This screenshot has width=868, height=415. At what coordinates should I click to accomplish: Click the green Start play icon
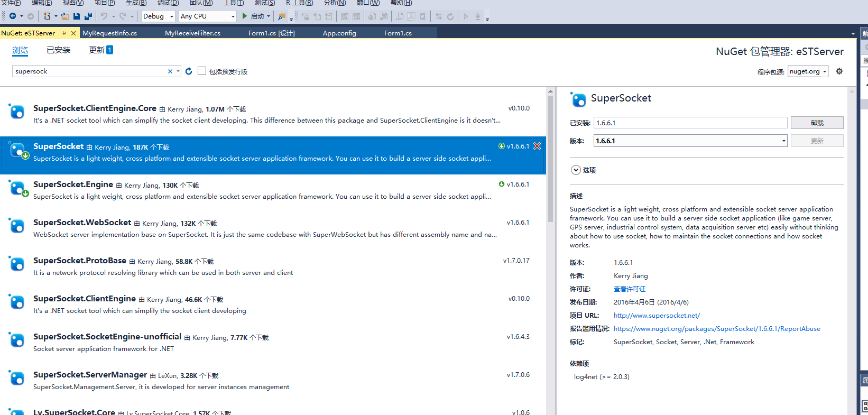tap(245, 16)
